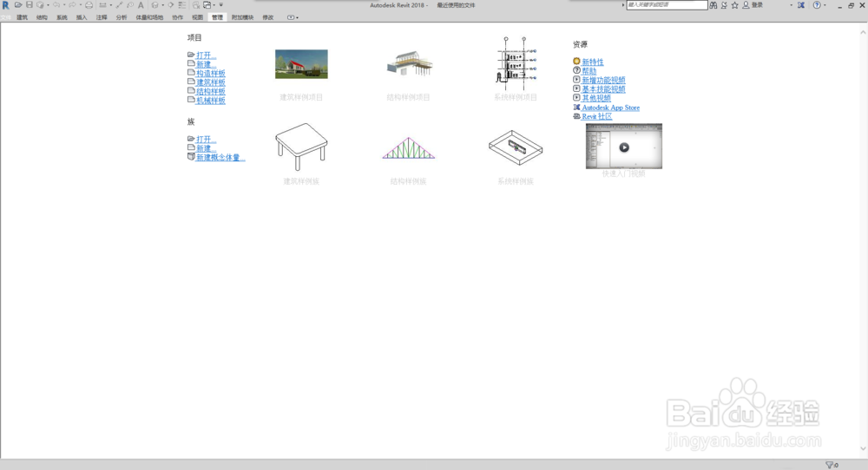
Task: Click the keyword search input field
Action: pos(667,5)
